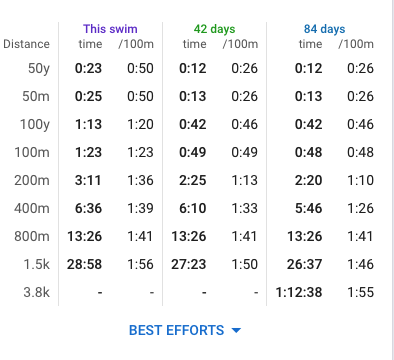Click the 100y distance row label
394x360 pixels.
tap(35, 125)
